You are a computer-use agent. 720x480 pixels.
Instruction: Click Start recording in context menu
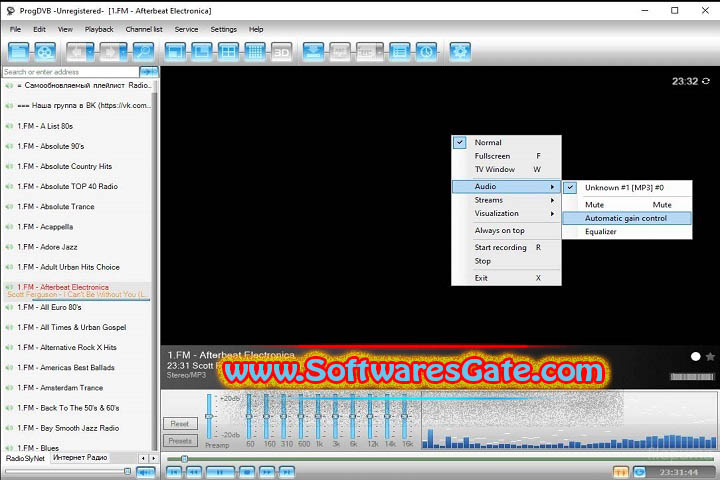coord(506,248)
